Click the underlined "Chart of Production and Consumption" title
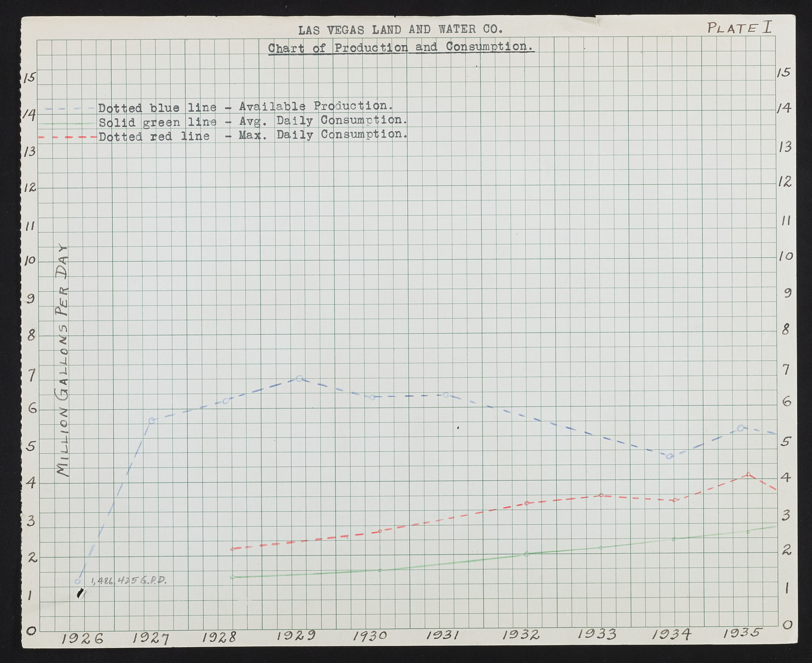 click(x=401, y=47)
